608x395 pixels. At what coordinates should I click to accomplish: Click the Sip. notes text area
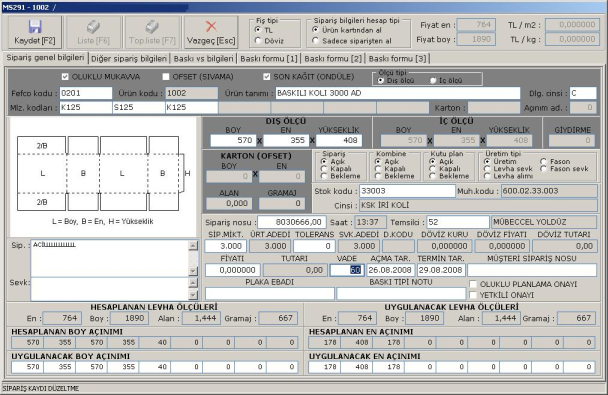(x=110, y=258)
